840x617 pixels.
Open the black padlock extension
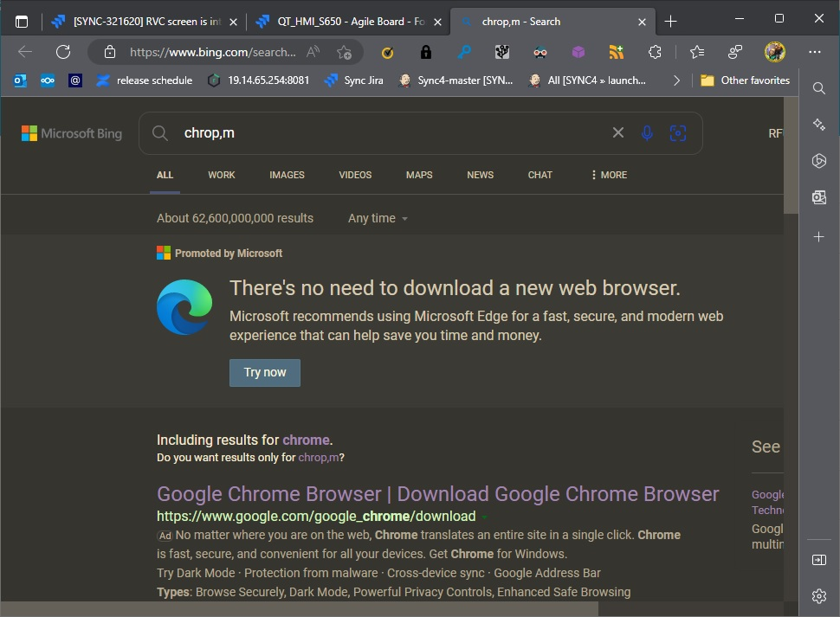pyautogui.click(x=426, y=52)
